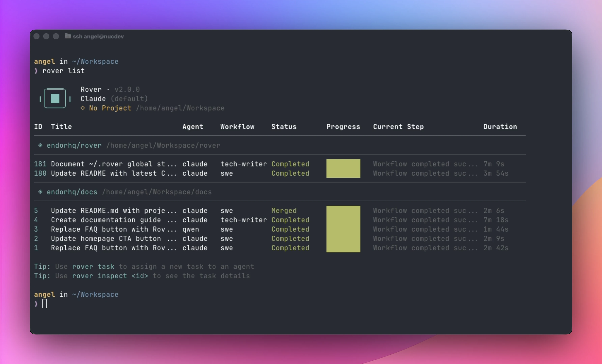Click the progress block for endorhq/rover tasks
The height and width of the screenshot is (364, 602).
(343, 169)
